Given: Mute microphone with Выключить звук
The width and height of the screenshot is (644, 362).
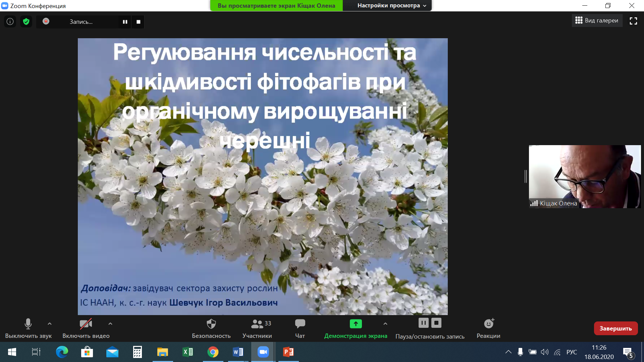Looking at the screenshot, I should pyautogui.click(x=28, y=328).
